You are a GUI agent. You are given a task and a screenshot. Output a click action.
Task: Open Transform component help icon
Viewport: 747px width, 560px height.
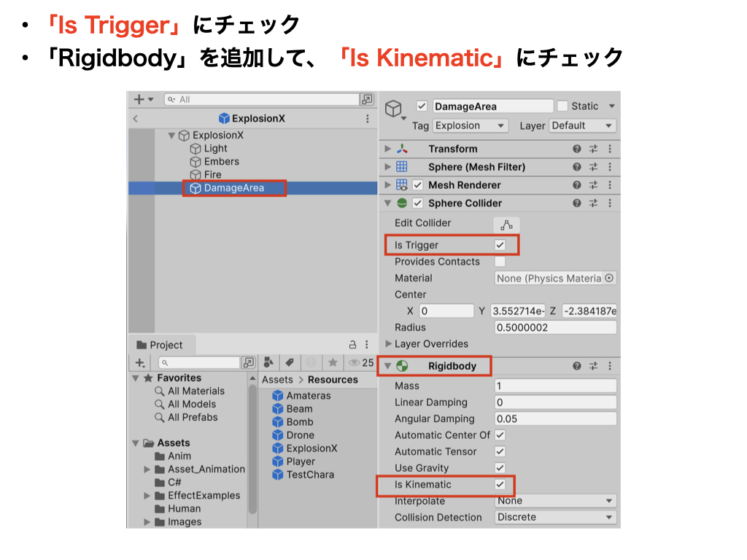click(x=577, y=149)
